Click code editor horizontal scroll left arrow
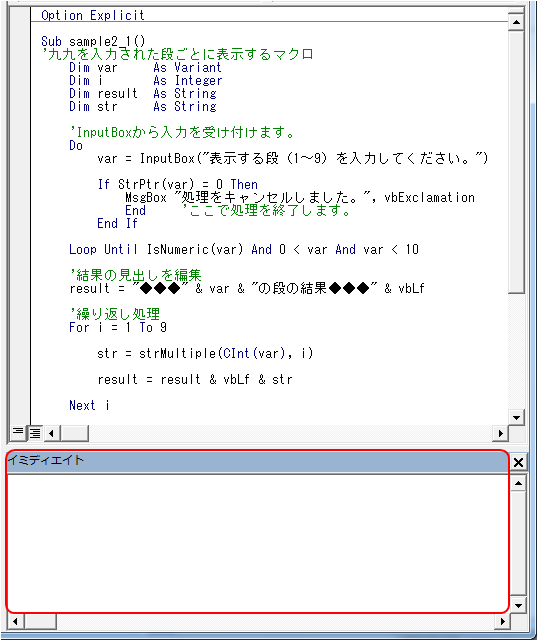Screen dimensions: 538x641 (52, 433)
